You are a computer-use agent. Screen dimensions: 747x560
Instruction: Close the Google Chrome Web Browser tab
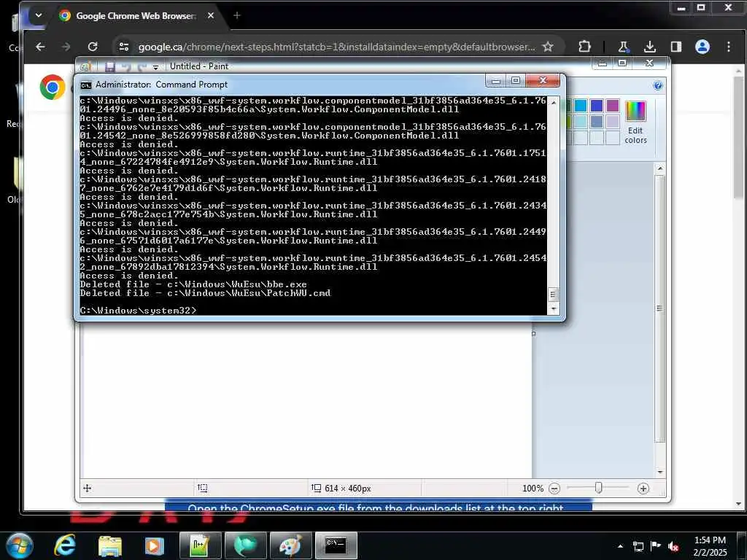[211, 15]
